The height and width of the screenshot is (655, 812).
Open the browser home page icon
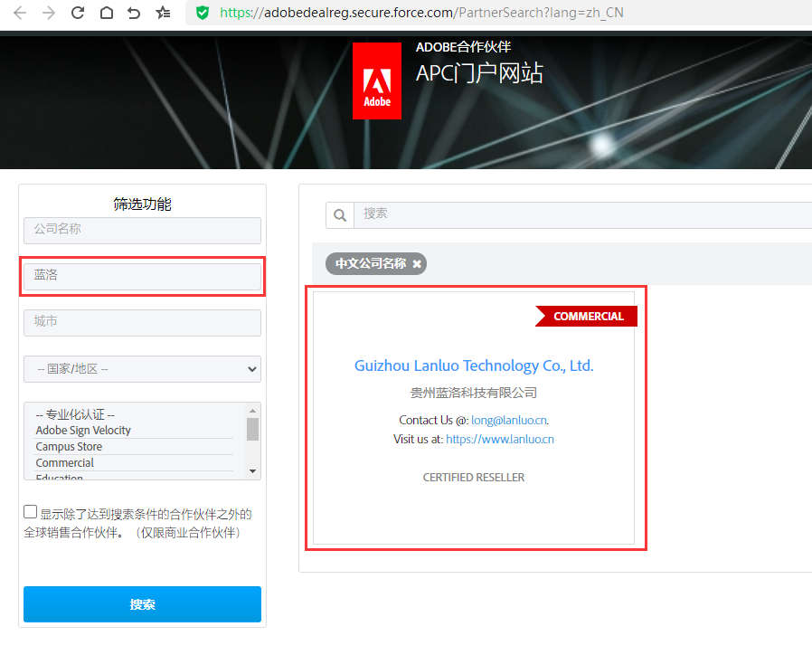107,13
